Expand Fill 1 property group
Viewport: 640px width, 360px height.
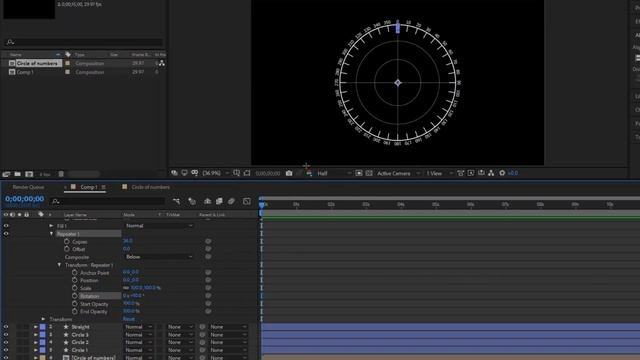(x=51, y=225)
